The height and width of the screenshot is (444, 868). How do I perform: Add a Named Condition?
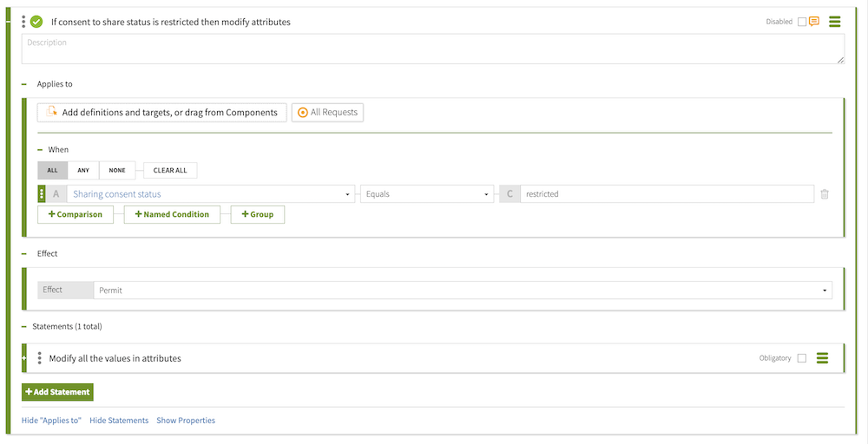click(x=172, y=214)
